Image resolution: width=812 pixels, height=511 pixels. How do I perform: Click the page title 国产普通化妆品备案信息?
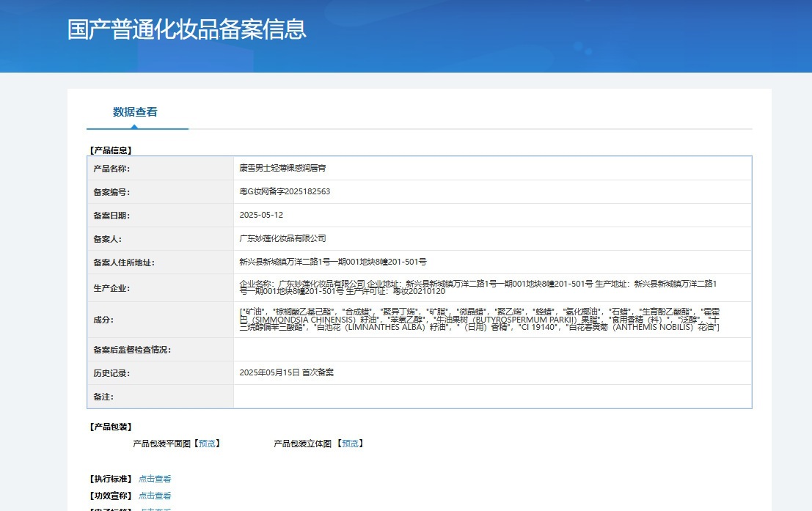[x=187, y=29]
